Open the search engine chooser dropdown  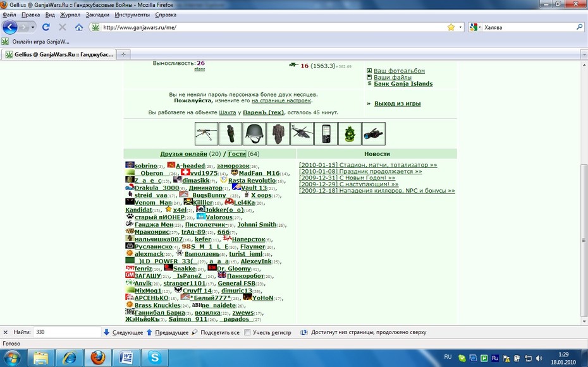(x=480, y=27)
